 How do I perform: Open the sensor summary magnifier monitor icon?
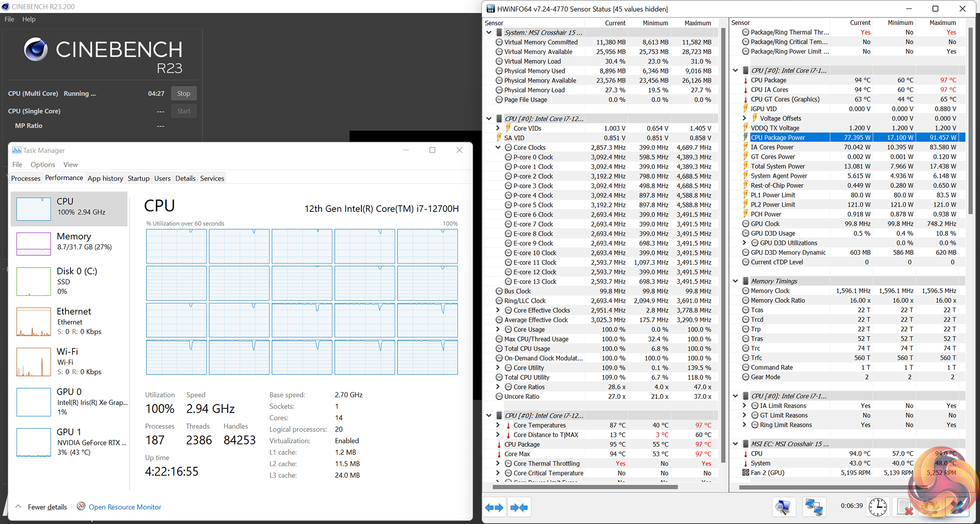click(782, 507)
